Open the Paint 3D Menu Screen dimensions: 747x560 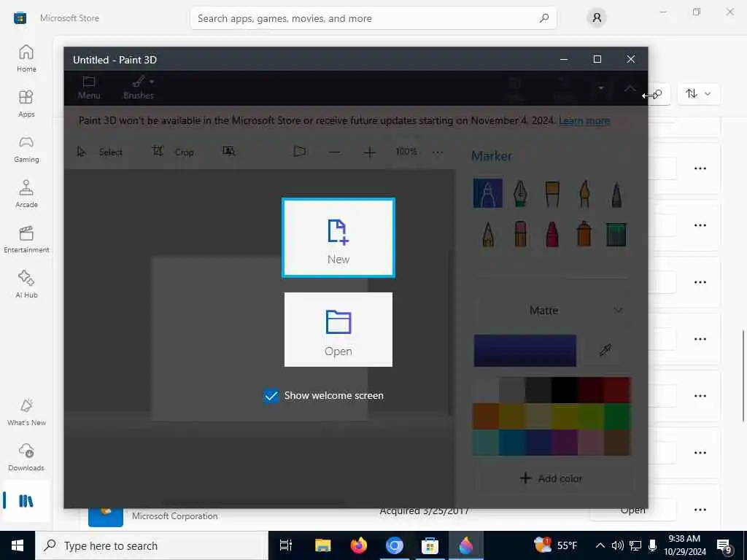(89, 87)
